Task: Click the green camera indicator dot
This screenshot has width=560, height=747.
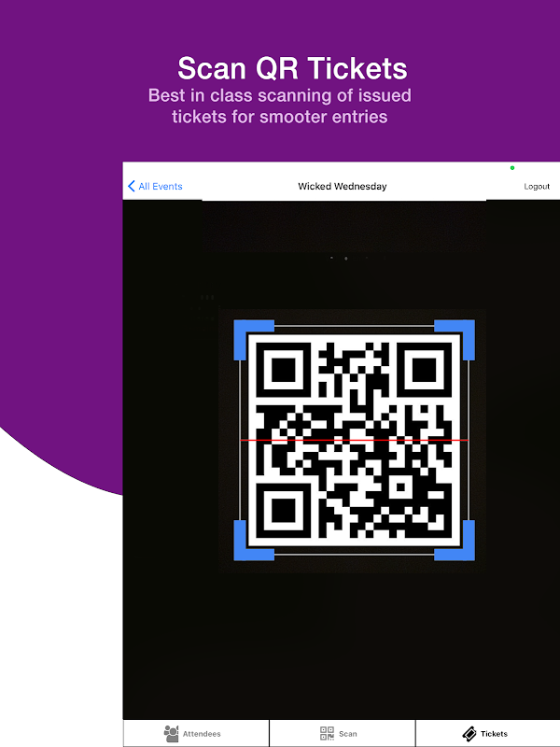Action: [x=512, y=168]
